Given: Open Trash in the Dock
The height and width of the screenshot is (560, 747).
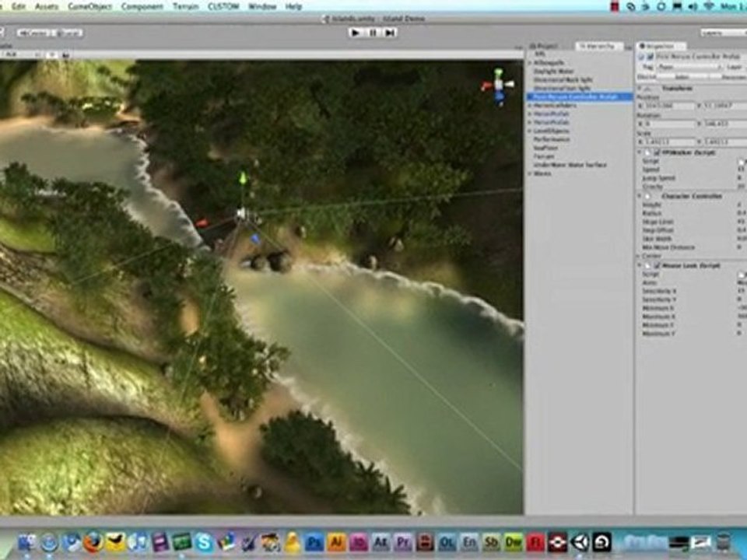Looking at the screenshot, I should [724, 542].
